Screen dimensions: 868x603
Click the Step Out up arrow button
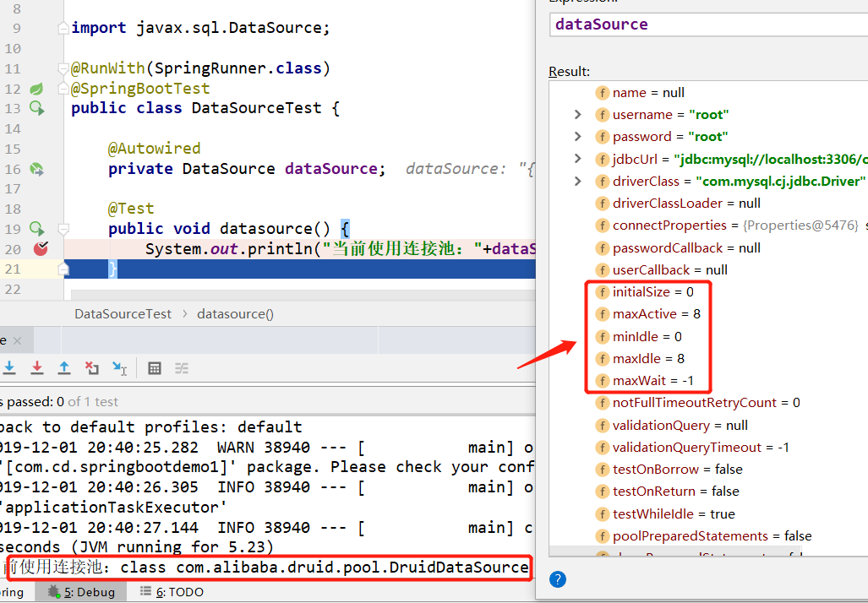(64, 368)
